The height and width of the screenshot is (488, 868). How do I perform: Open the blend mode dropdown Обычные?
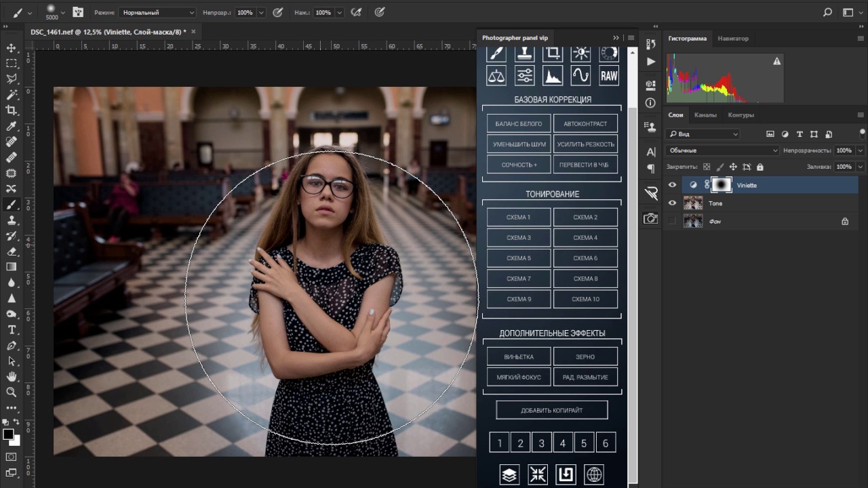tap(722, 150)
